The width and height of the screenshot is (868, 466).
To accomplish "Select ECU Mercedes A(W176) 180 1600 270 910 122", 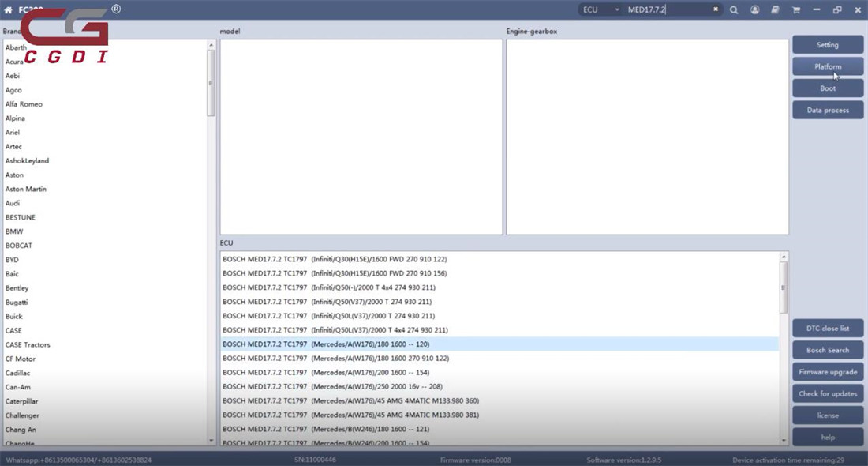I will coord(499,358).
